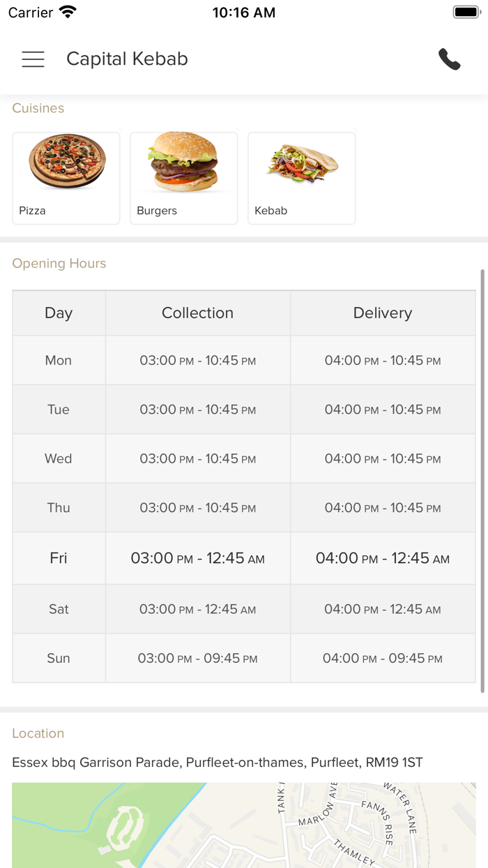Click Saturday's collection hours cell
The height and width of the screenshot is (868, 488).
pyautogui.click(x=197, y=609)
